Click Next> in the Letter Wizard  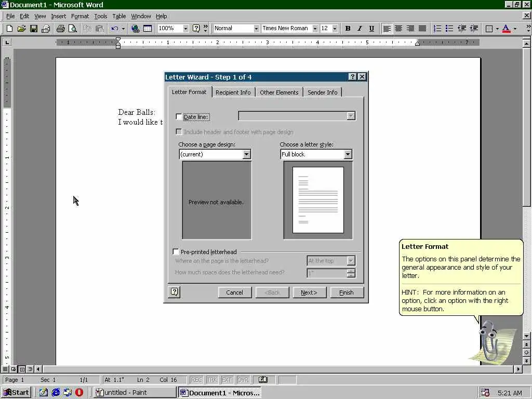309,292
